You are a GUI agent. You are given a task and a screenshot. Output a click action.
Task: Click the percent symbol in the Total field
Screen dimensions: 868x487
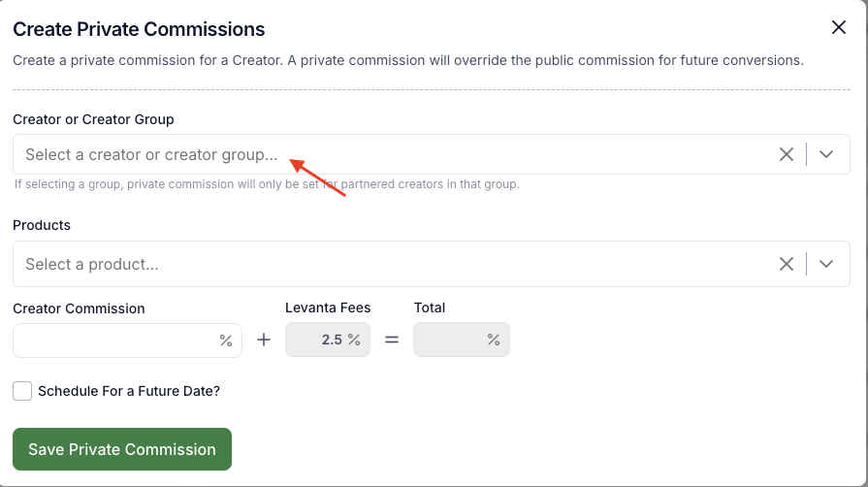coord(494,341)
